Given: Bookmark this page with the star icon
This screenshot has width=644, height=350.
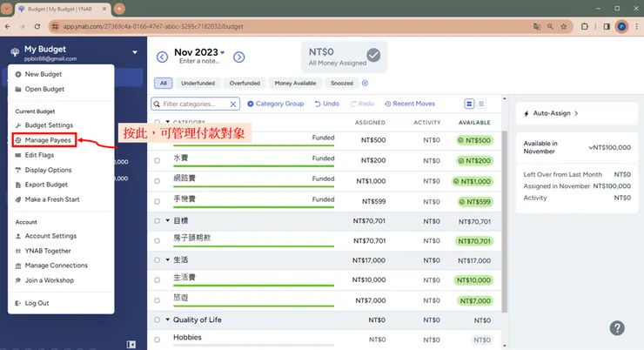Looking at the screenshot, I should point(564,26).
